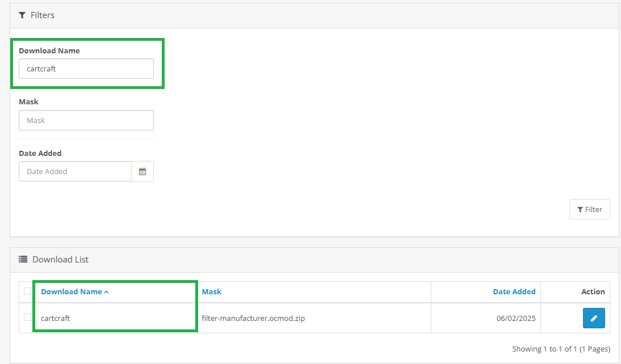
Task: Click the Date Added text input
Action: [x=75, y=172]
